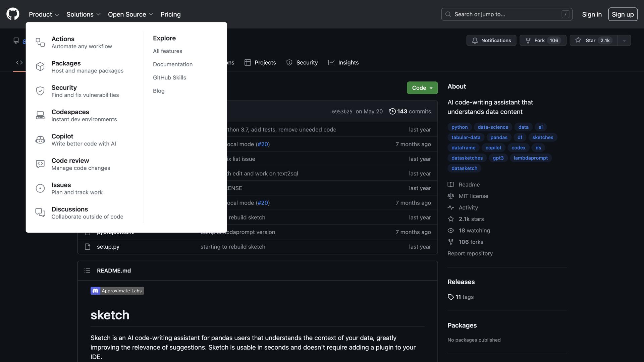The height and width of the screenshot is (362, 644).
Task: Click the Approximate Labs Discord badge
Action: (117, 291)
